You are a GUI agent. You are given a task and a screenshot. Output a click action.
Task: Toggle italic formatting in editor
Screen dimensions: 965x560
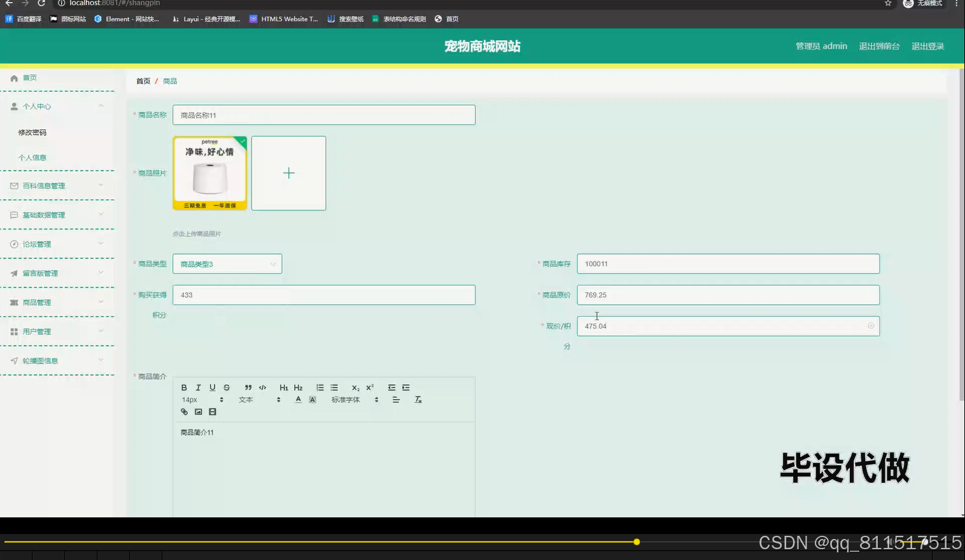(198, 388)
